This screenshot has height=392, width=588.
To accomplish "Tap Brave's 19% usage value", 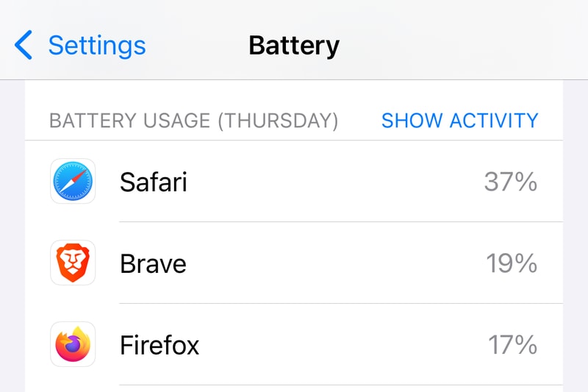I will coord(512,263).
